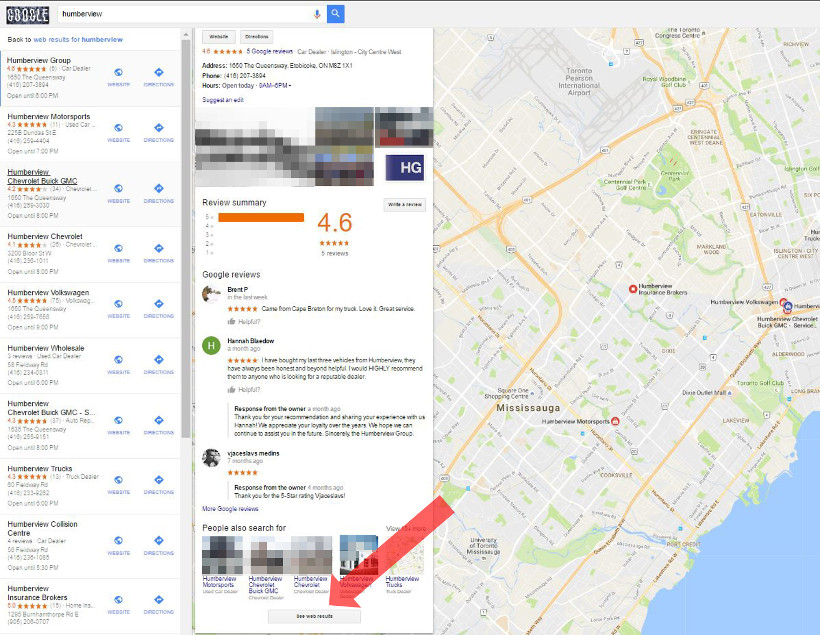Screen dimensions: 820x635
Task: Click the blue search magnifier icon
Action: coord(334,14)
